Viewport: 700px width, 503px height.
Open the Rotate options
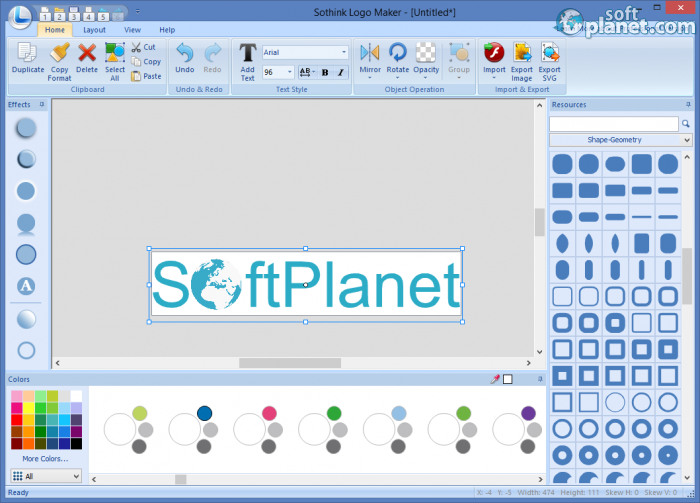coord(397,61)
